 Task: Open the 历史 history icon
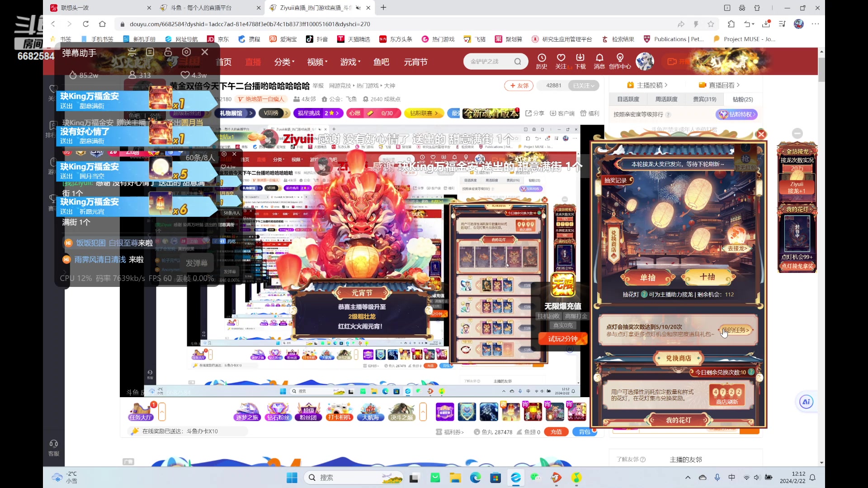[x=542, y=61]
